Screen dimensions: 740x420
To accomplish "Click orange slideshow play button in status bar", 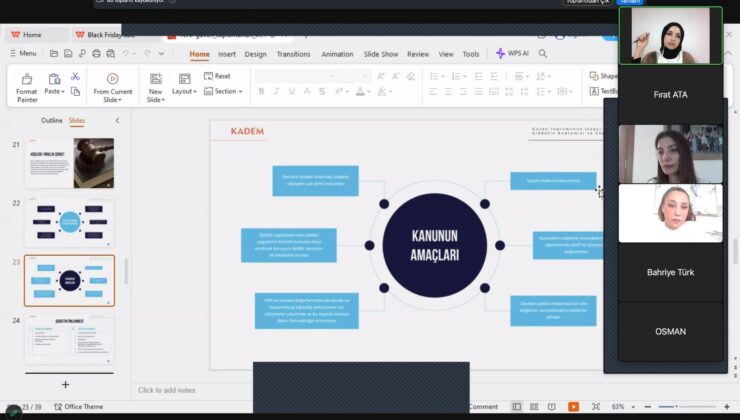I will coord(573,407).
